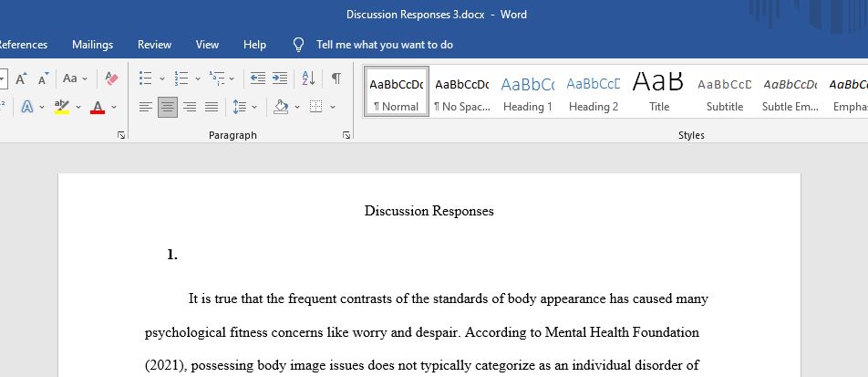The image size is (868, 377).
Task: Align text right
Action: pyautogui.click(x=190, y=107)
